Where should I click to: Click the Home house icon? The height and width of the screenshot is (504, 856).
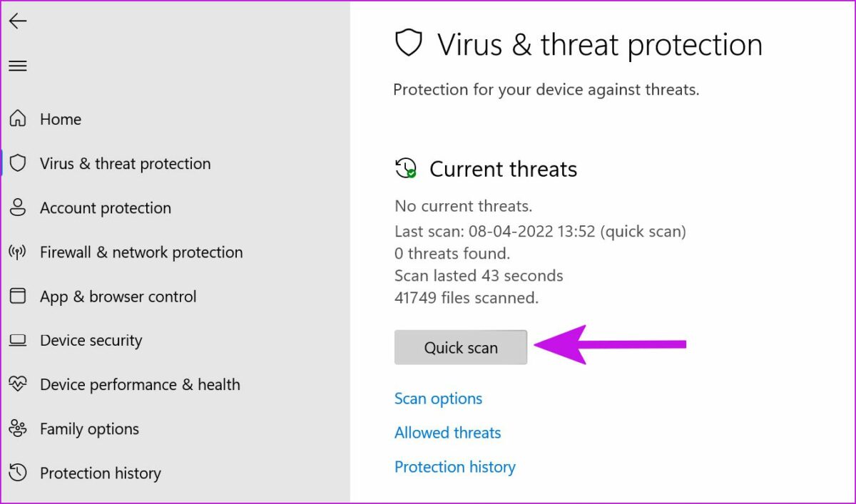tap(18, 119)
